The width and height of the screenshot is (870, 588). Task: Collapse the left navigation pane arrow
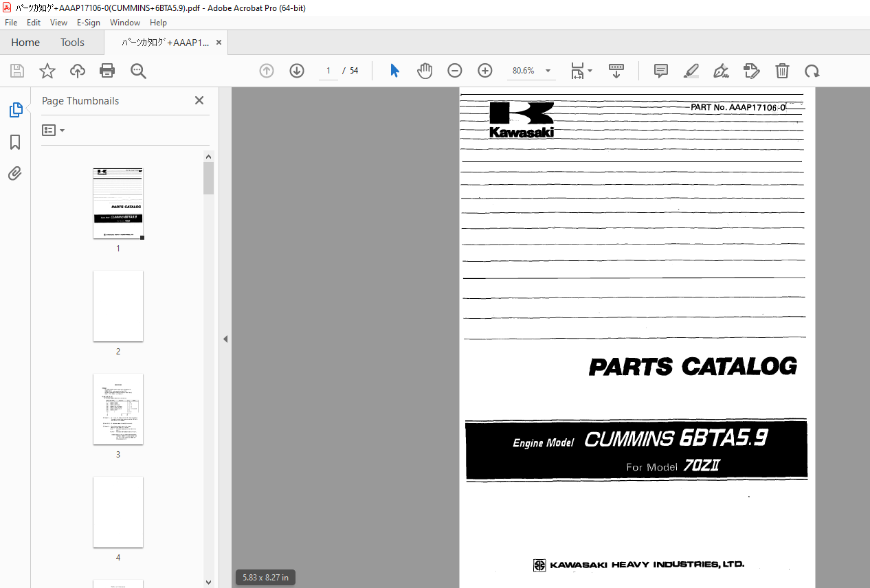click(x=225, y=339)
